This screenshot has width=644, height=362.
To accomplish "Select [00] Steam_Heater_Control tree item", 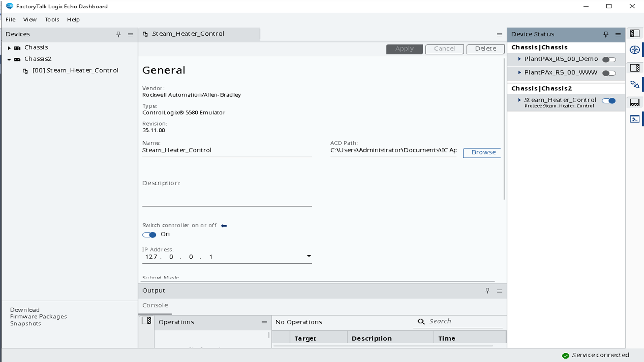I will tap(75, 71).
